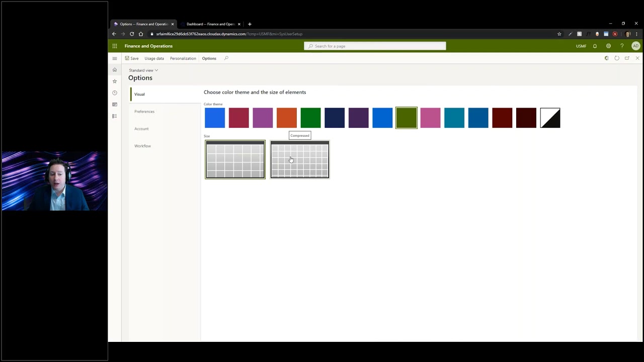
Task: Open the Usage data menu
Action: 154,58
